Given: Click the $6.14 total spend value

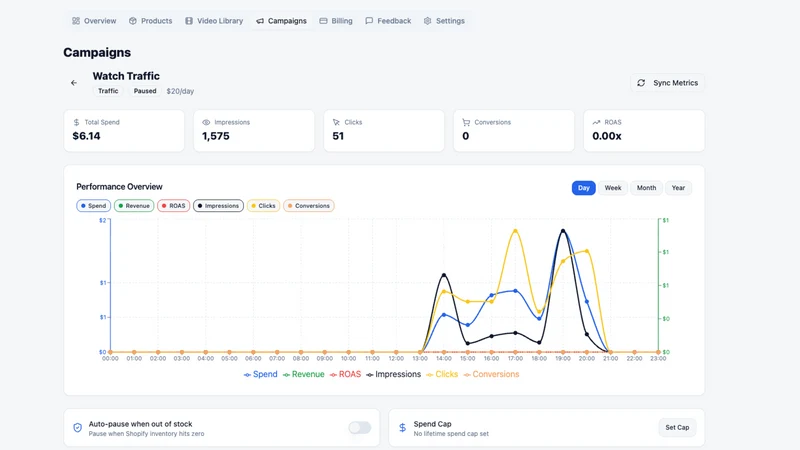Looking at the screenshot, I should click(86, 136).
